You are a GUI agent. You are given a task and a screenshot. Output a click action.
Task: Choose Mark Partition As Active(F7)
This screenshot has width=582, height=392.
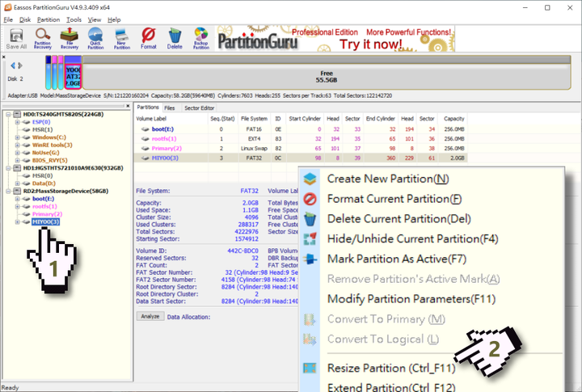[x=397, y=259]
